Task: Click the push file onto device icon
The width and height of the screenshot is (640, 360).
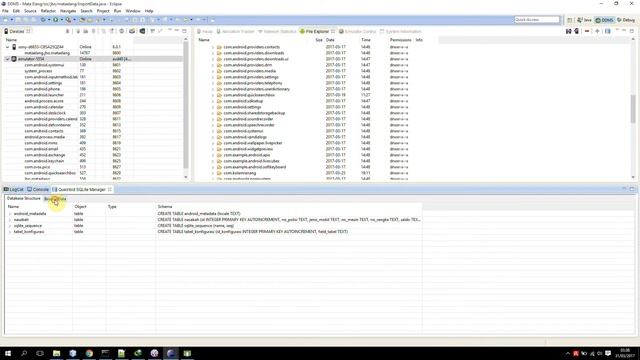Action: pyautogui.click(x=576, y=31)
